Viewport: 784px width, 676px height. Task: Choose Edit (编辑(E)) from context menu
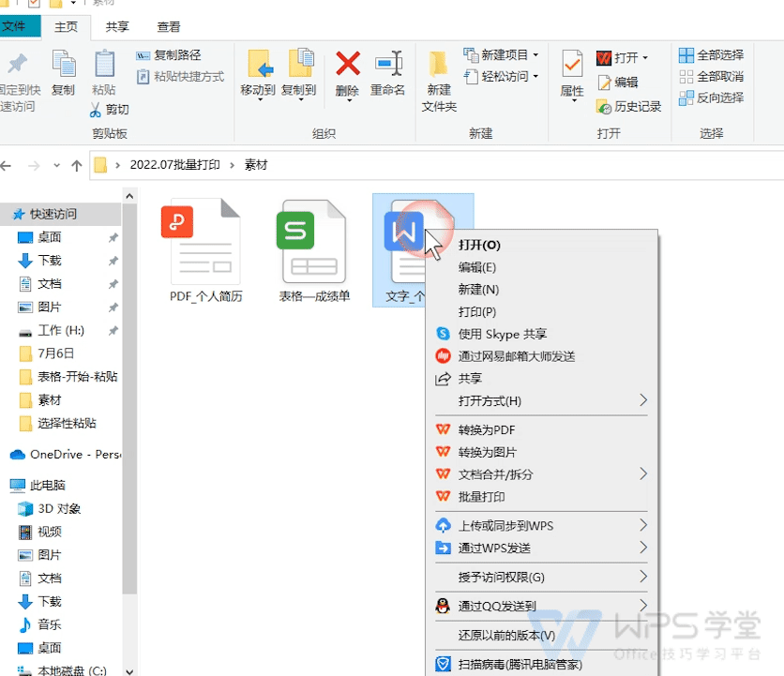tap(541, 267)
